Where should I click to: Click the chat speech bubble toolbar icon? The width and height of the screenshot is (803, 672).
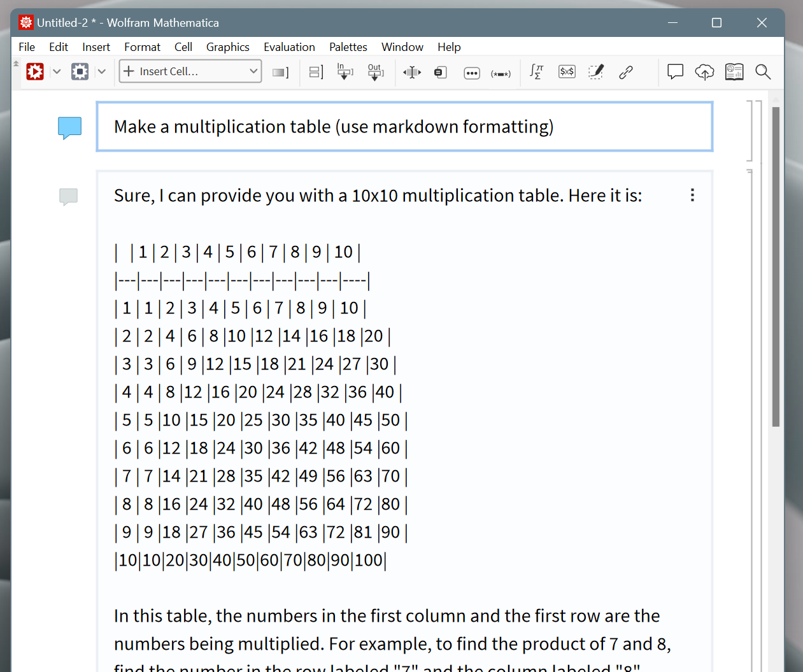(x=675, y=71)
